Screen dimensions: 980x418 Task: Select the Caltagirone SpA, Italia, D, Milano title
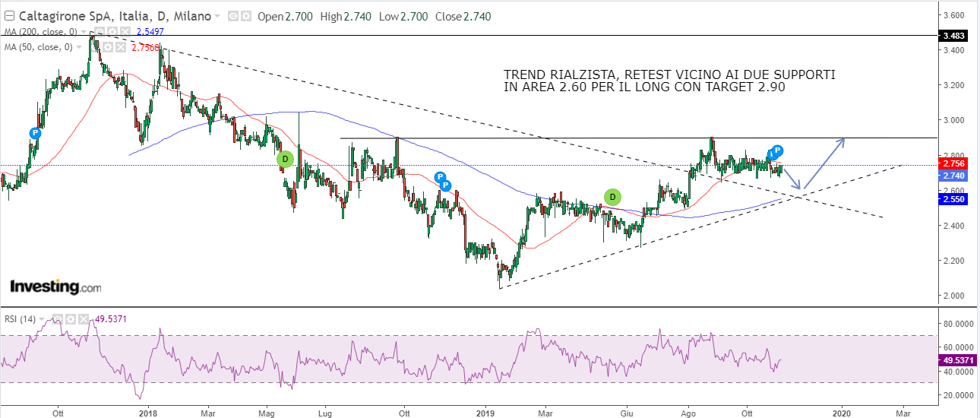point(115,16)
